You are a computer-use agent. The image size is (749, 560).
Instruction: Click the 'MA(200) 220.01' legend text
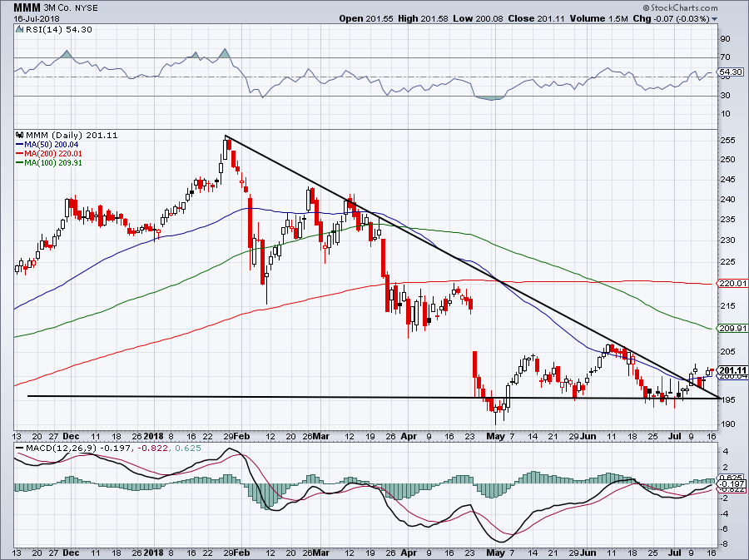coord(53,154)
